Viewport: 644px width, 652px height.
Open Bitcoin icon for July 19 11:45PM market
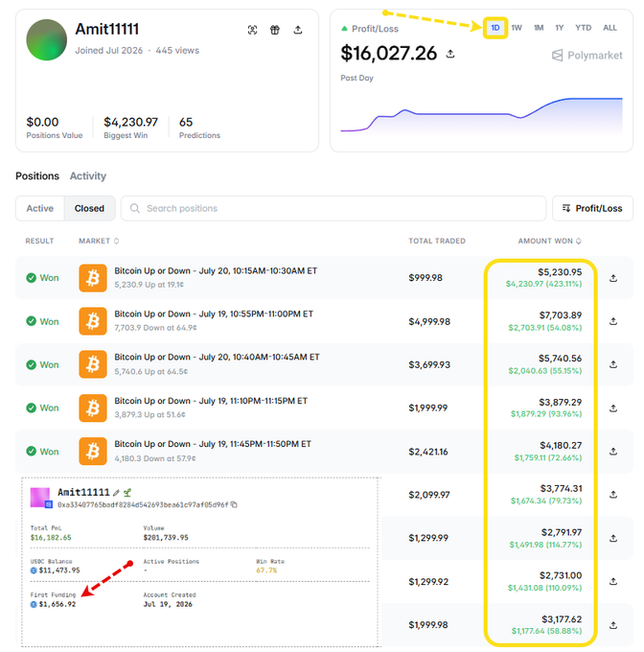coord(93,452)
